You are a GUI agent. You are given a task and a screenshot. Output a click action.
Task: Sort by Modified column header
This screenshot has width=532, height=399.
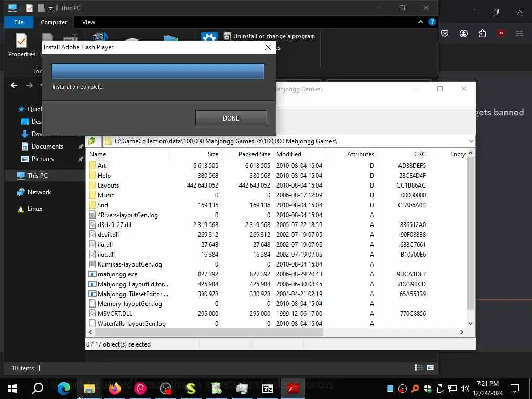click(289, 154)
